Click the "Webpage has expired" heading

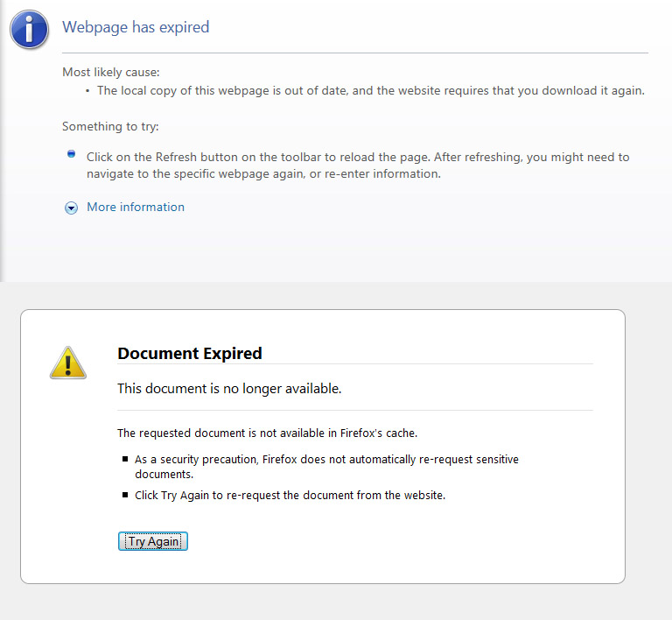(136, 27)
